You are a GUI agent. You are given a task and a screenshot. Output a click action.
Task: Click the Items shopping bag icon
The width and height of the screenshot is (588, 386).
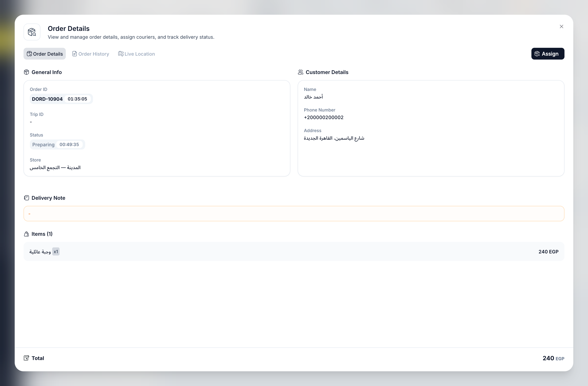tap(26, 234)
